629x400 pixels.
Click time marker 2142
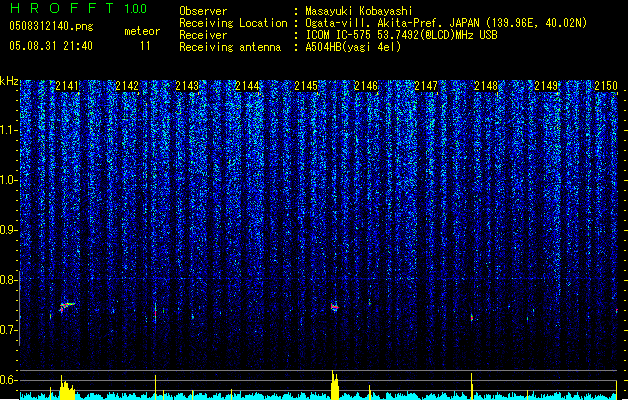pos(127,85)
